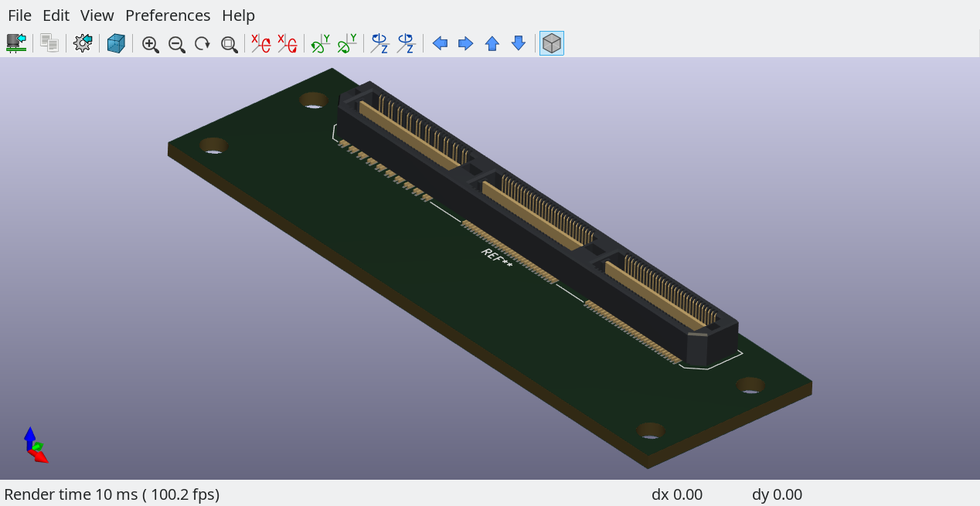Rotate X counterclockwise
This screenshot has height=506, width=980.
tap(288, 43)
